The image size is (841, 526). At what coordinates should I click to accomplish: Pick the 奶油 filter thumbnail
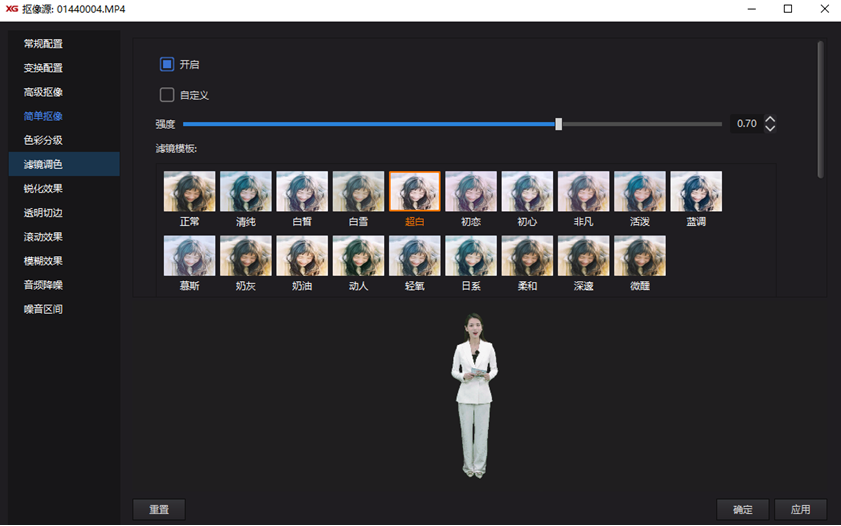point(302,256)
